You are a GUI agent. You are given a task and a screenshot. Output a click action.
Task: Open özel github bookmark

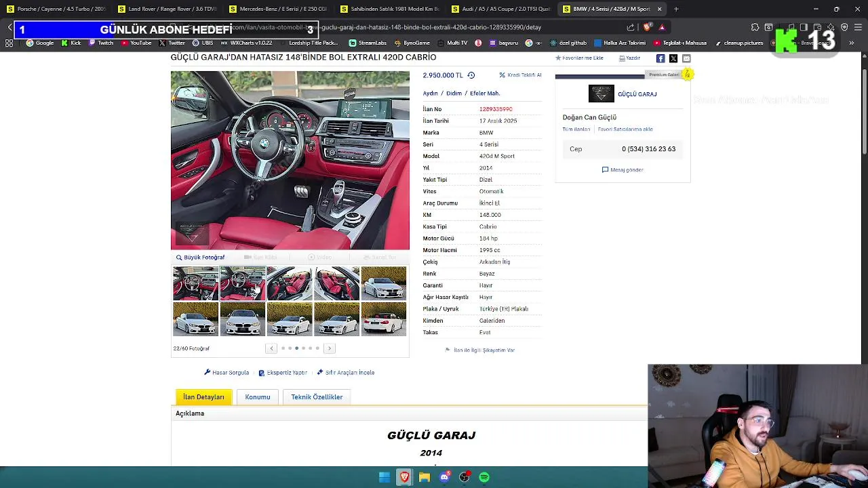[x=568, y=43]
